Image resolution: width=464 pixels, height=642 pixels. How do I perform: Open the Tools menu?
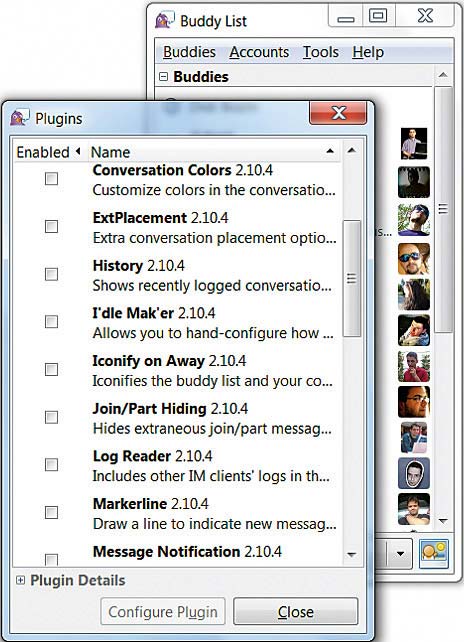(x=321, y=52)
